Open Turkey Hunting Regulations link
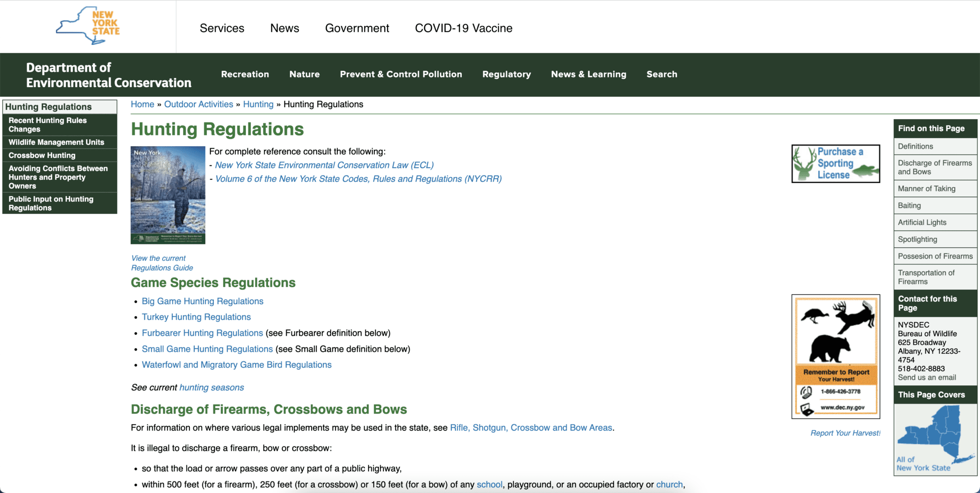This screenshot has width=980, height=493. point(196,317)
